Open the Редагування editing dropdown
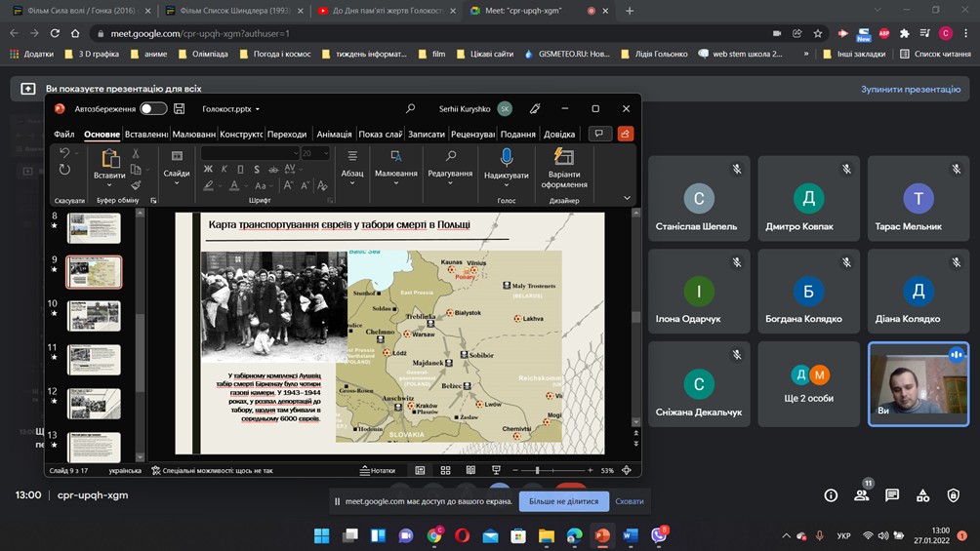The width and height of the screenshot is (980, 551). [x=450, y=167]
